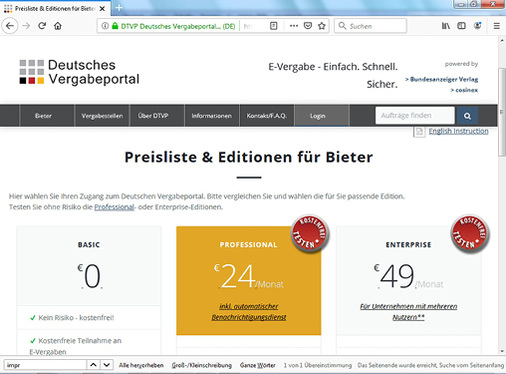
Task: Click the page vertical scrollbar thumb
Action: click(x=502, y=112)
